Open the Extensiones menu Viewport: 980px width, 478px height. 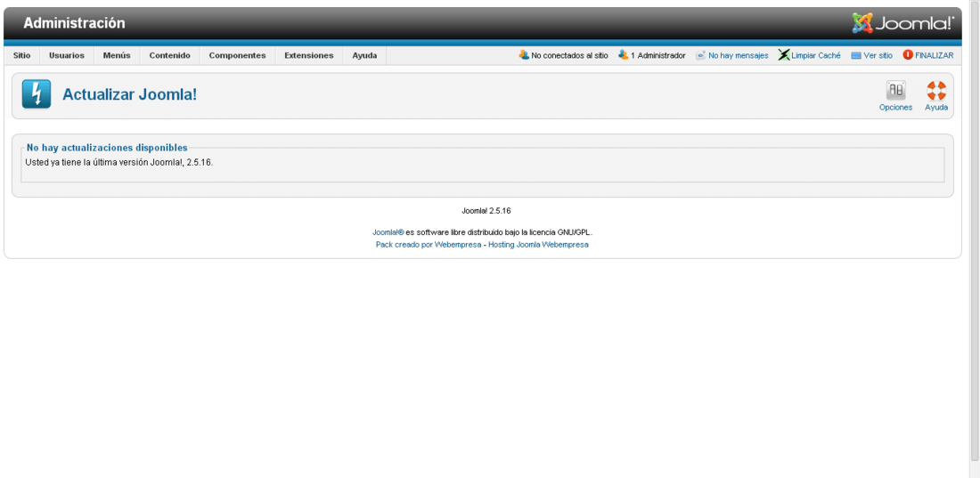tap(309, 55)
